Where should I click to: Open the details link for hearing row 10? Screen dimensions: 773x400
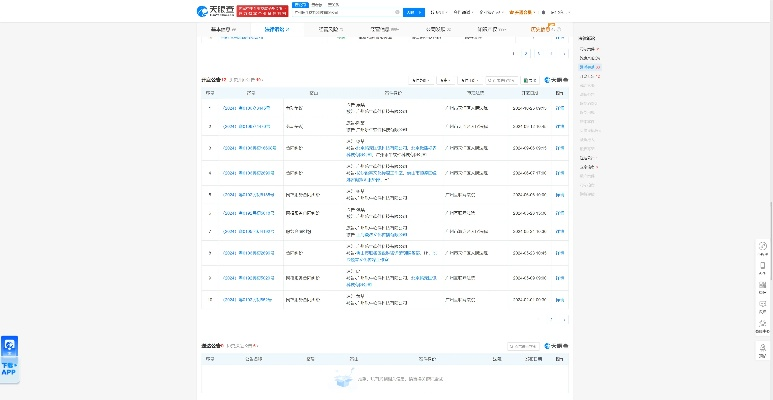(x=560, y=300)
